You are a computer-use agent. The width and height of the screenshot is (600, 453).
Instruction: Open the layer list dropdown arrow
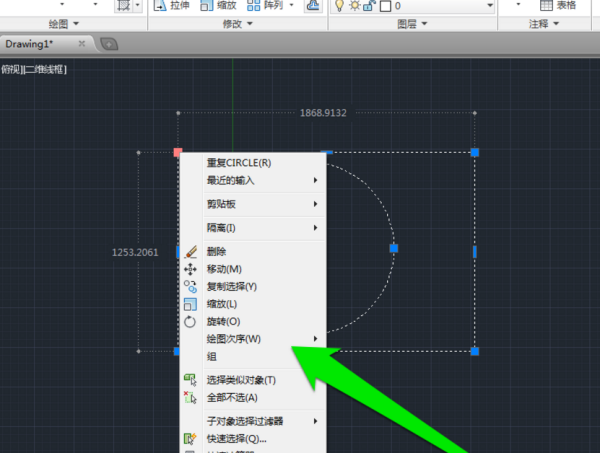[x=489, y=5]
